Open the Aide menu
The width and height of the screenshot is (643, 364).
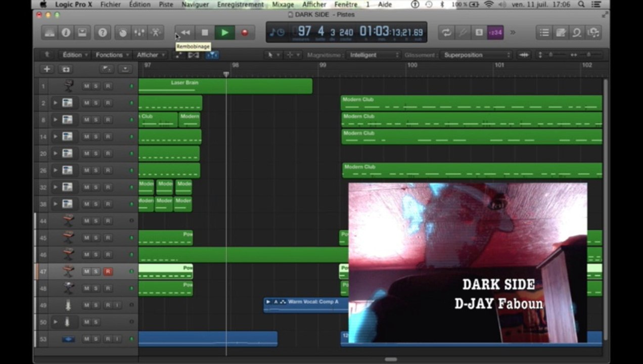[x=385, y=5]
